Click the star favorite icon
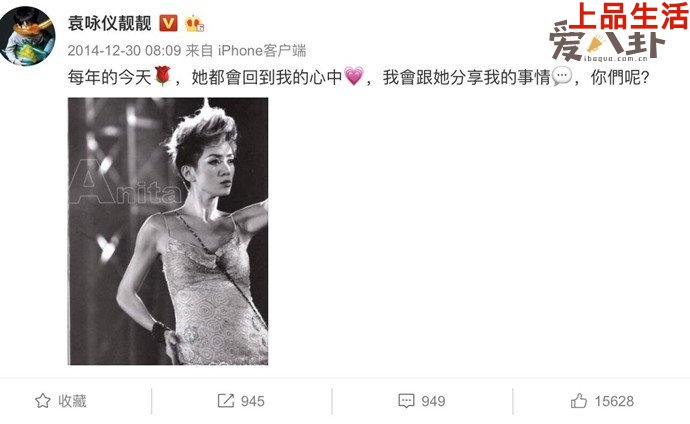Viewport: 690px width, 424px height. 43,401
